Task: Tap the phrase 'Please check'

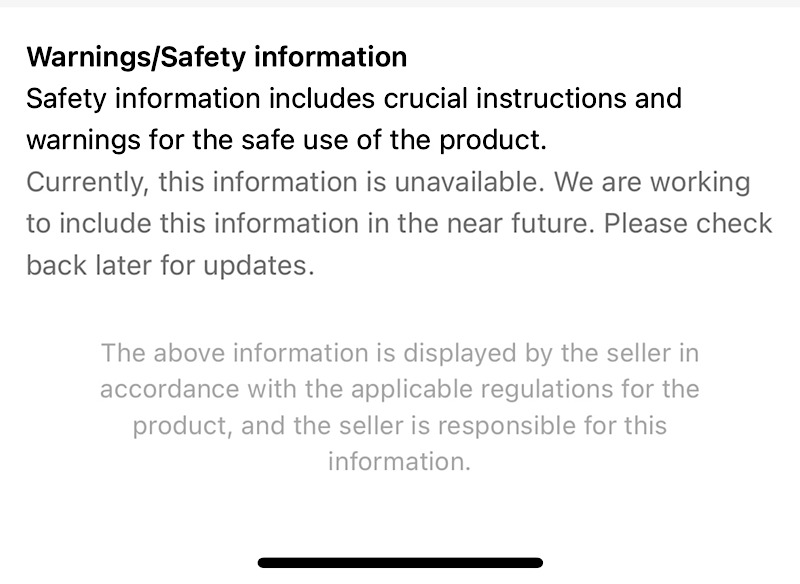Action: coord(688,224)
